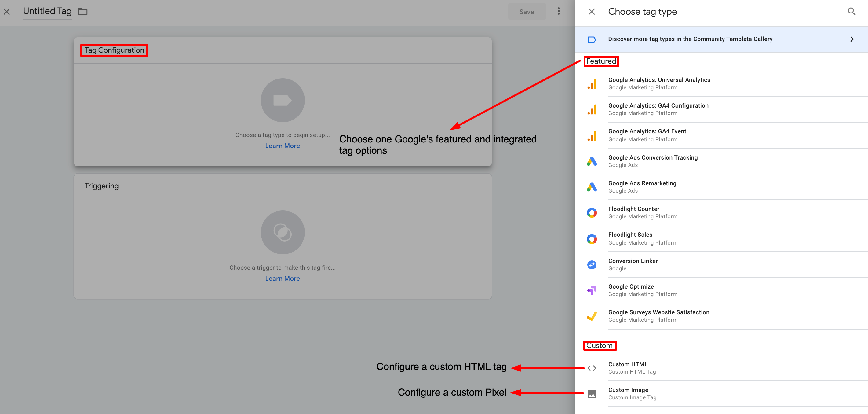
Task: Close the Choose tag type panel
Action: coord(592,12)
